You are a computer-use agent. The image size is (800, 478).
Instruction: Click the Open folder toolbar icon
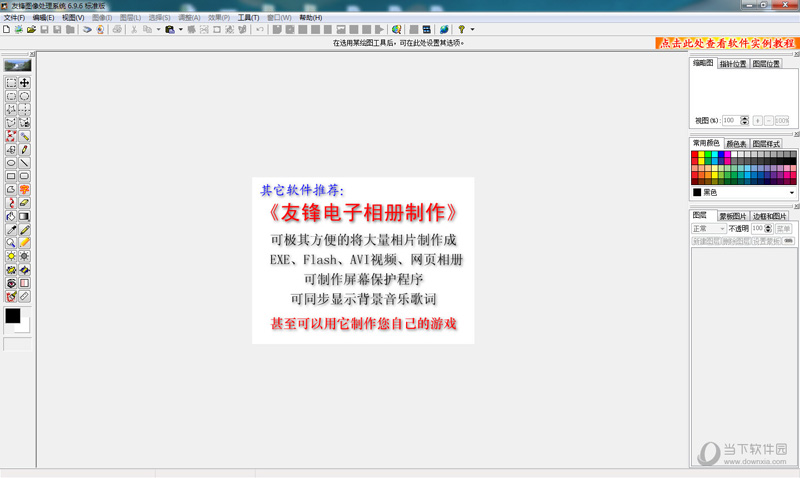coord(32,30)
